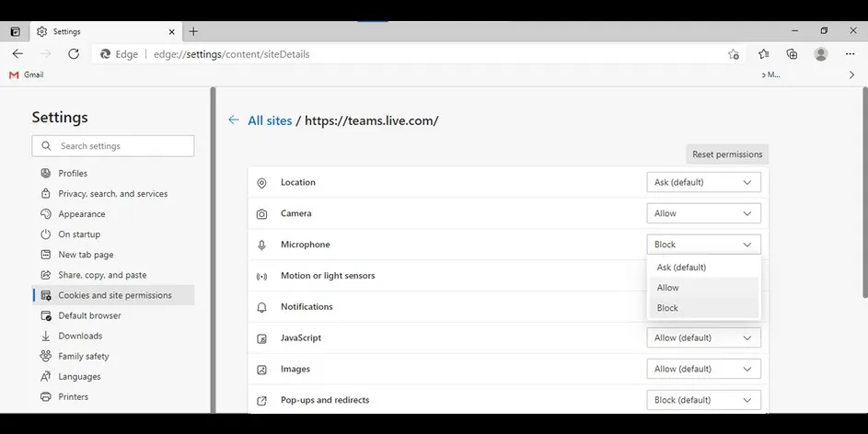Click the back arrow next to All sites
The image size is (868, 434).
tap(234, 120)
